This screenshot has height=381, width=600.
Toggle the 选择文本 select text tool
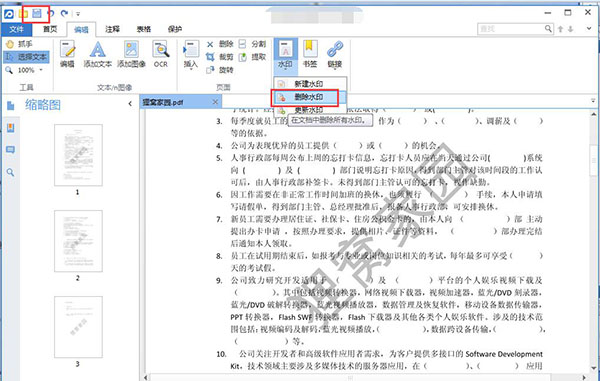click(x=26, y=57)
